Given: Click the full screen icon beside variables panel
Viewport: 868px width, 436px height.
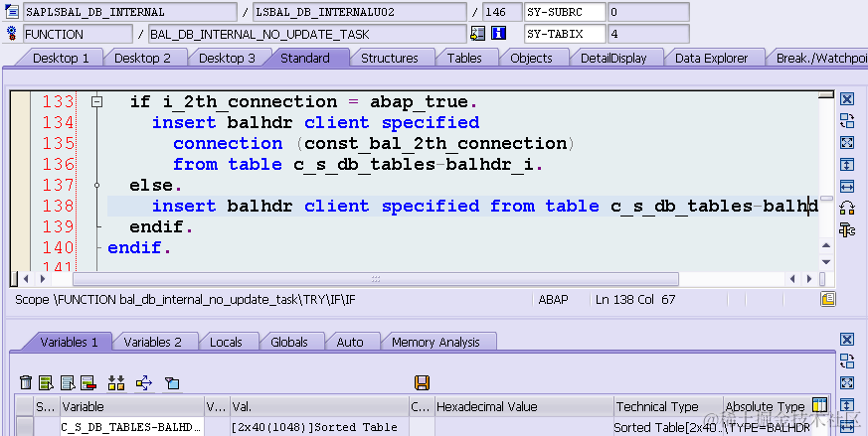Looking at the screenshot, I should pos(847,383).
